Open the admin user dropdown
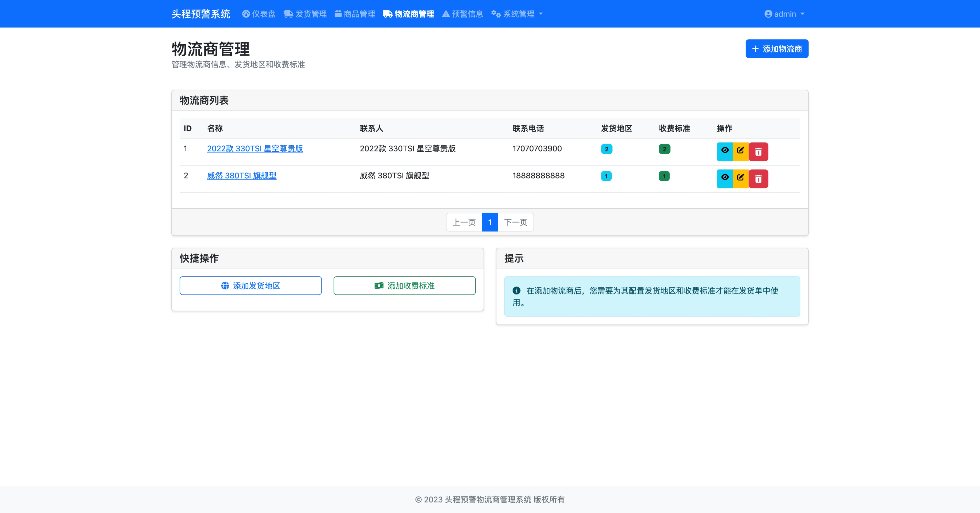Screen dimensions: 980x513 (784, 14)
